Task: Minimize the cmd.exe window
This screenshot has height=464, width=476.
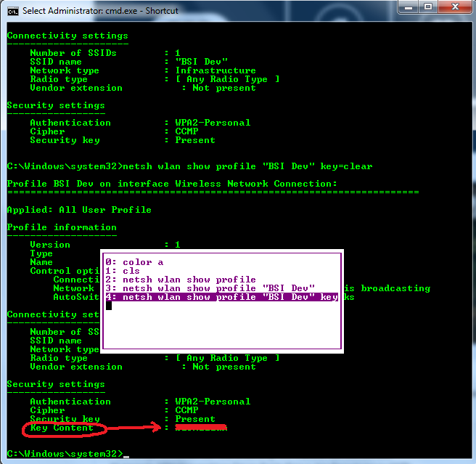Action: tap(409, 7)
